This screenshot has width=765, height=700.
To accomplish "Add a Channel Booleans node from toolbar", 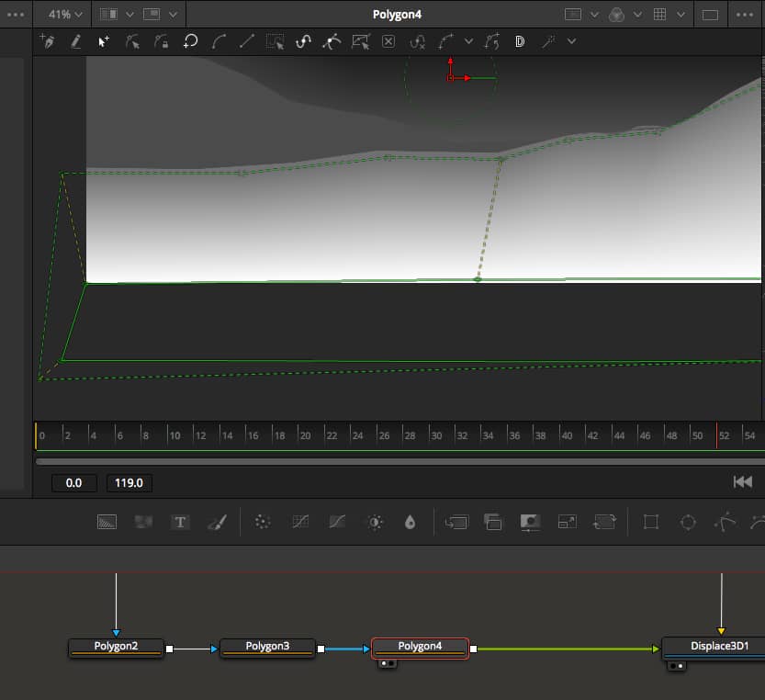I will coord(493,522).
